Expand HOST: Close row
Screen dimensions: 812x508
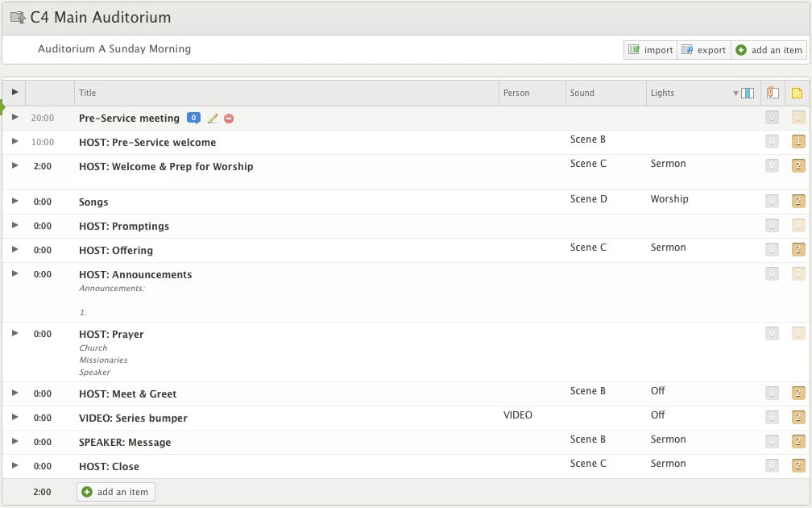[x=15, y=465]
